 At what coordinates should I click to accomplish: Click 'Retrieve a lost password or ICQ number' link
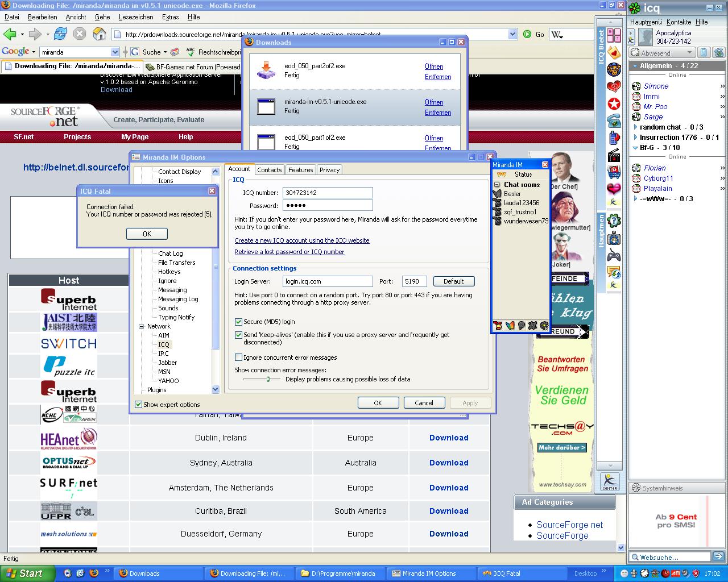289,252
